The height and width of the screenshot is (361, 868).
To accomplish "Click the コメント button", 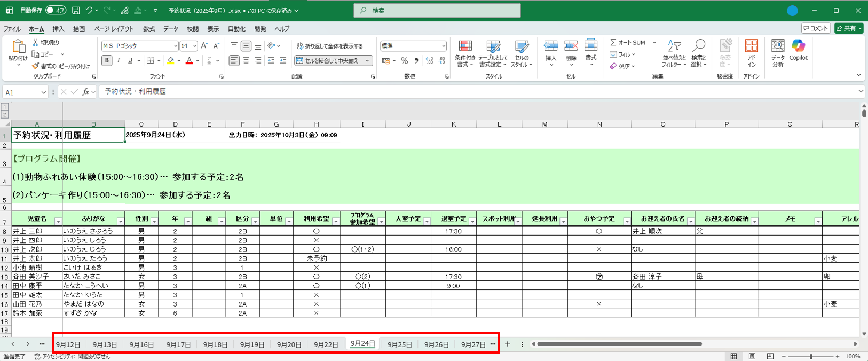I will point(815,28).
